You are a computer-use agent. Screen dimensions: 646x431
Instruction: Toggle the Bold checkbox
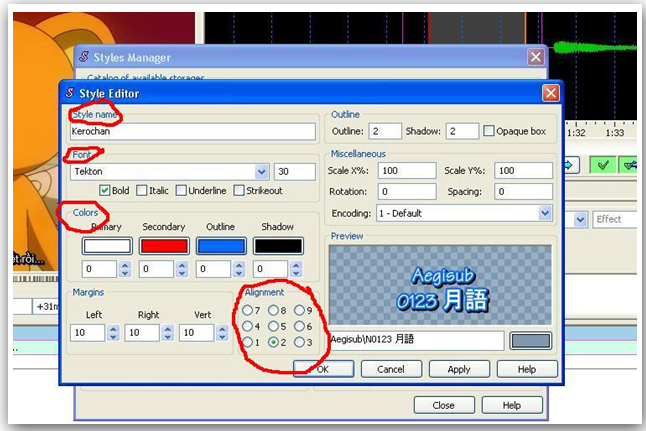coord(105,190)
